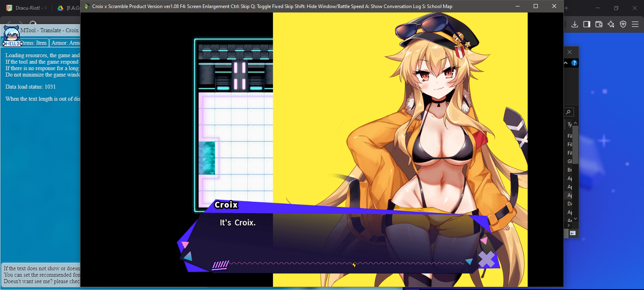644x290 pixels.
Task: Click the magnifier search icon in side panel
Action: (x=568, y=112)
